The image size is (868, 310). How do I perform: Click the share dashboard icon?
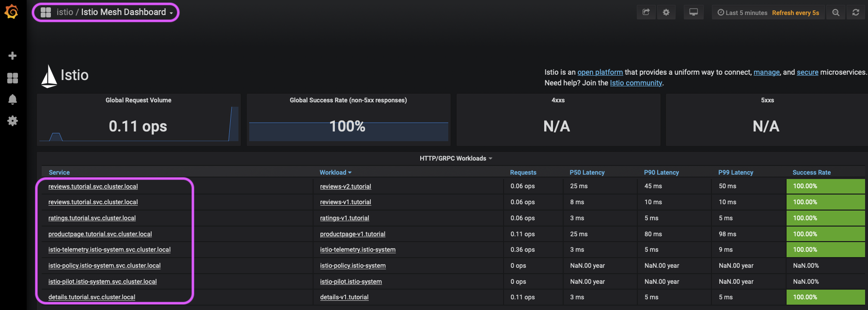point(646,13)
